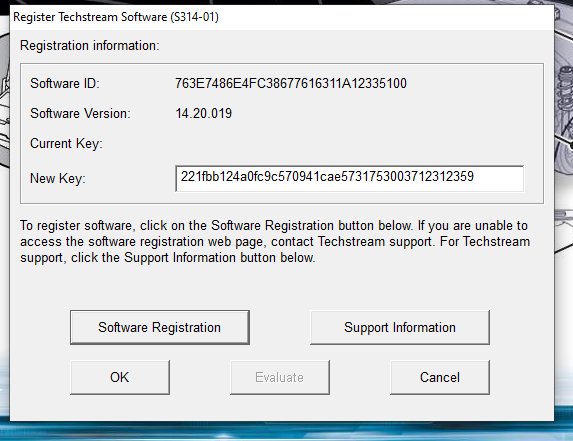Viewport: 573px width, 441px height.
Task: Click the blue background strip below dialog
Action: (286, 431)
